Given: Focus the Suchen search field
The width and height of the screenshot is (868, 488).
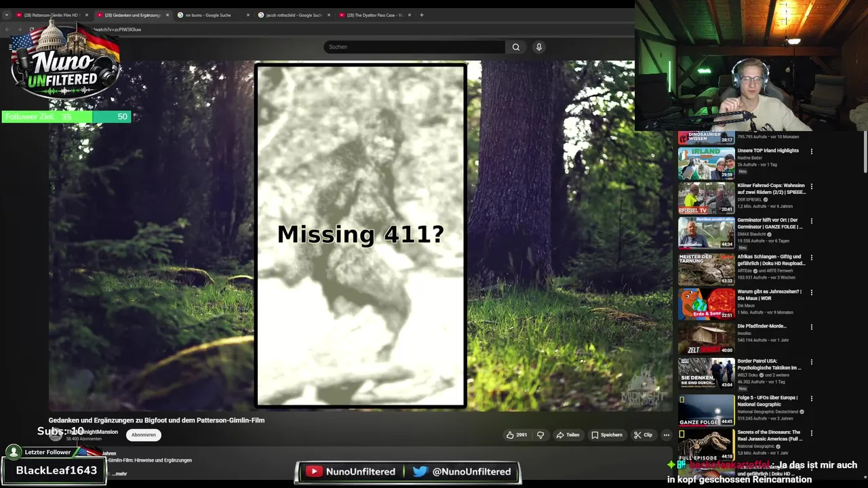Looking at the screenshot, I should pyautogui.click(x=414, y=47).
